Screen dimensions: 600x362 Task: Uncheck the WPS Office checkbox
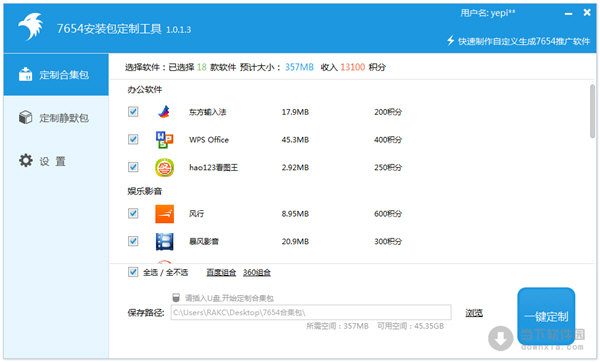pyautogui.click(x=133, y=139)
